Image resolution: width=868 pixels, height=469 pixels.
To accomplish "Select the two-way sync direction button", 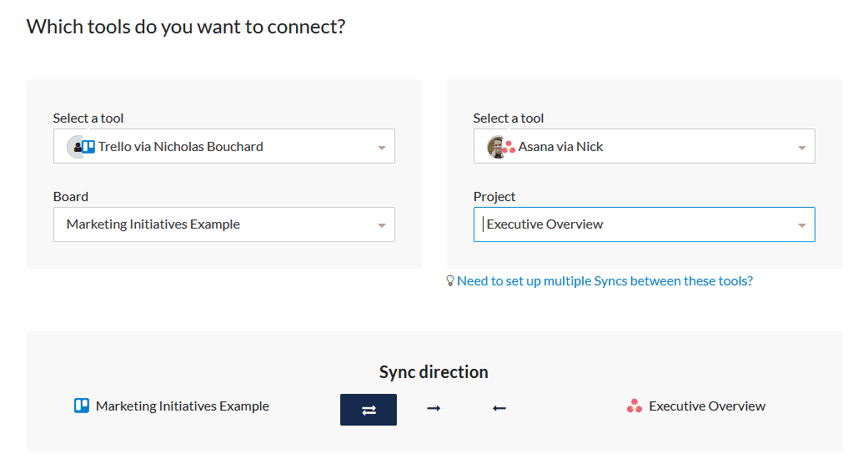I will tap(368, 409).
